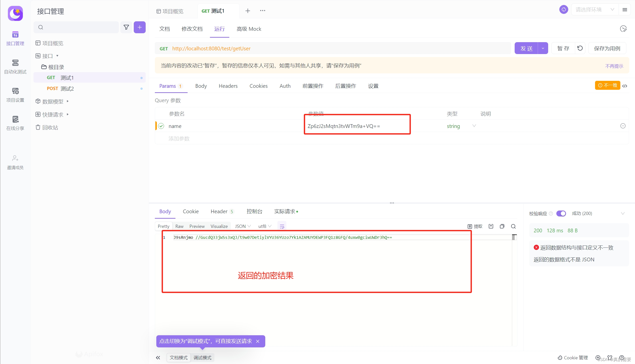The height and width of the screenshot is (364, 635).
Task: Open the filter icon beside the search box
Action: [x=126, y=27]
